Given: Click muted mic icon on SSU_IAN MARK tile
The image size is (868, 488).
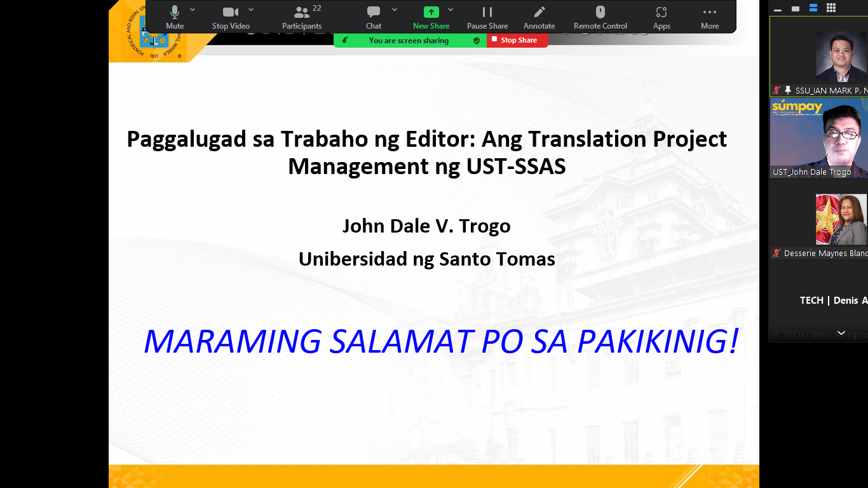Looking at the screenshot, I should pyautogui.click(x=776, y=90).
